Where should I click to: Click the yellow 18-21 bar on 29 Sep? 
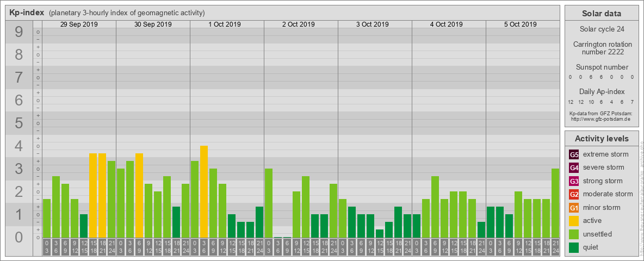click(x=102, y=195)
